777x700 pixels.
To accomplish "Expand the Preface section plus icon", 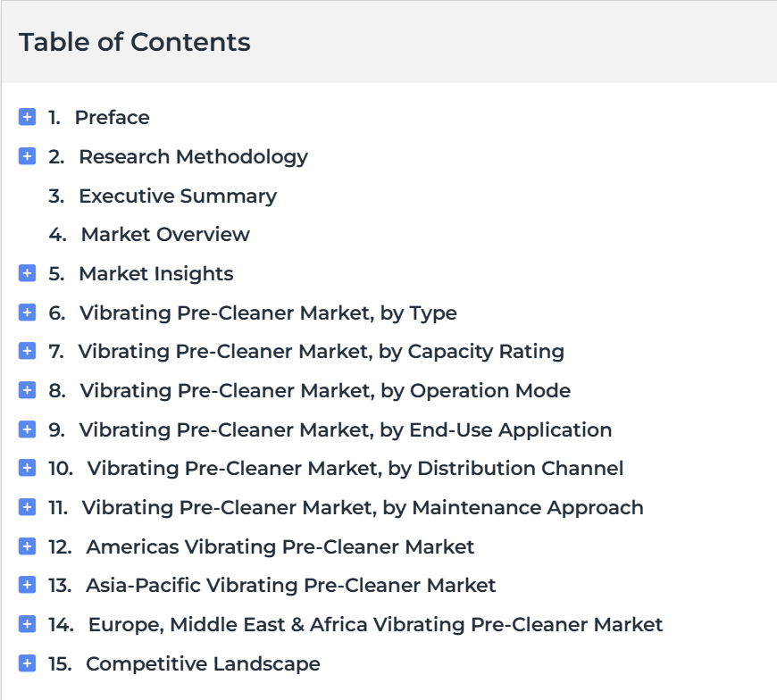I will [x=28, y=117].
